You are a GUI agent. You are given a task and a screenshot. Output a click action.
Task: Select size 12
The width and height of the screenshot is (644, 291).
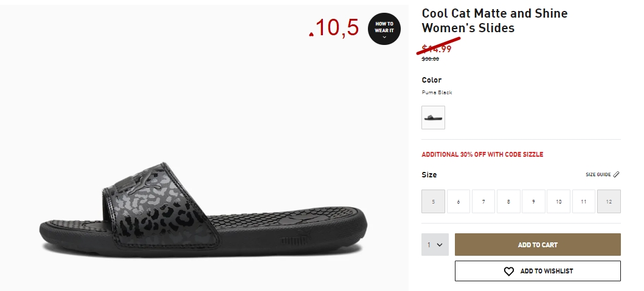pos(609,201)
